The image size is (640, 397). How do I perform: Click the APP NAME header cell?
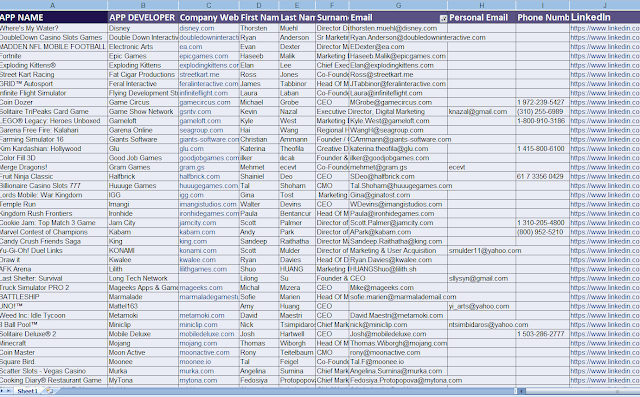(x=53, y=17)
